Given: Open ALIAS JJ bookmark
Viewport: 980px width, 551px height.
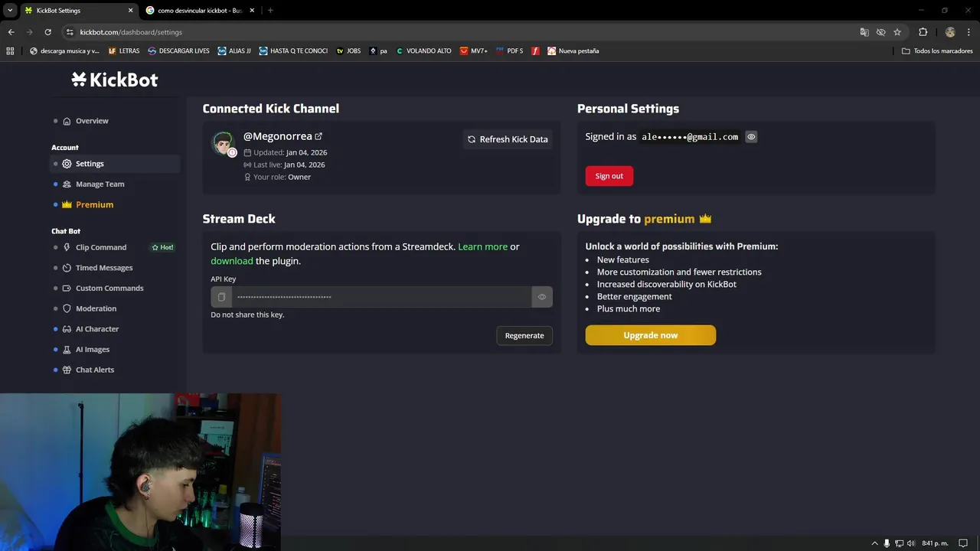Looking at the screenshot, I should tap(234, 51).
